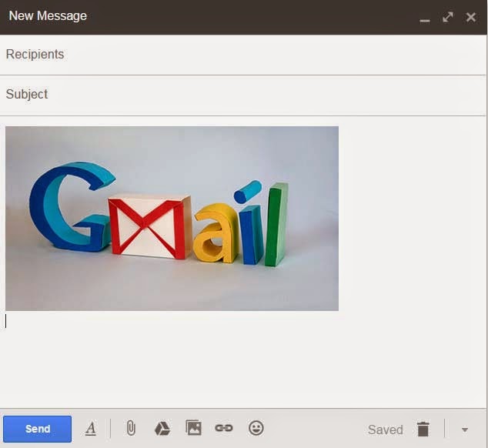The image size is (488, 448).
Task: Open formatting options (underlined A icon)
Action: coord(91,429)
